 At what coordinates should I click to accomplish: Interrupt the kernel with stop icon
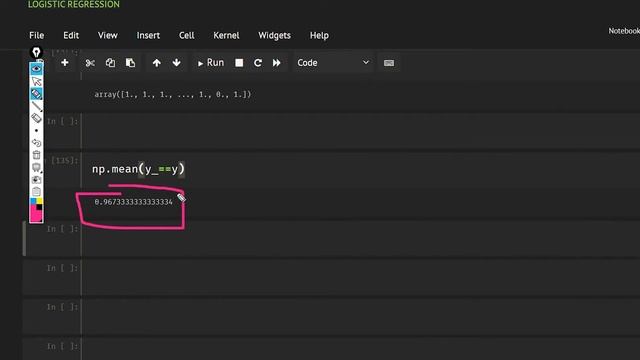click(239, 63)
